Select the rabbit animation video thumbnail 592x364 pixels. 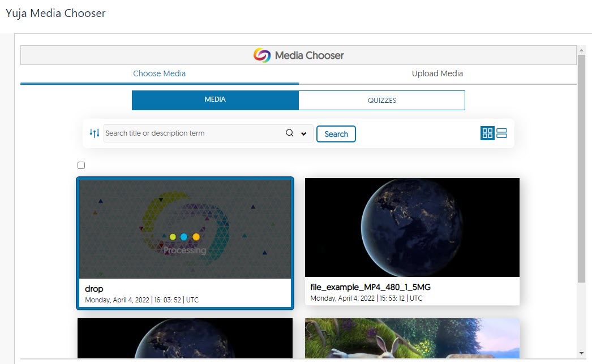(x=412, y=338)
